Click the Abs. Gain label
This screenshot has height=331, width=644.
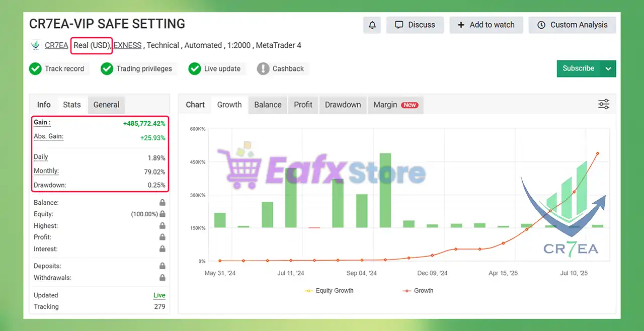(48, 136)
